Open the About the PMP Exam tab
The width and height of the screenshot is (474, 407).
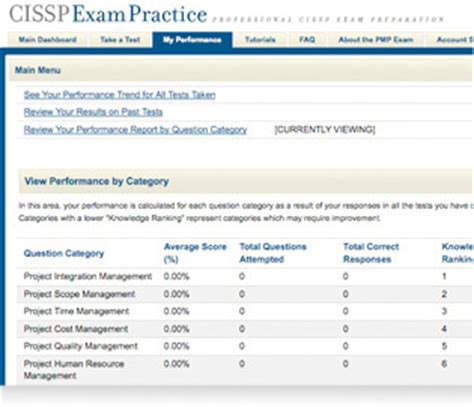click(376, 40)
